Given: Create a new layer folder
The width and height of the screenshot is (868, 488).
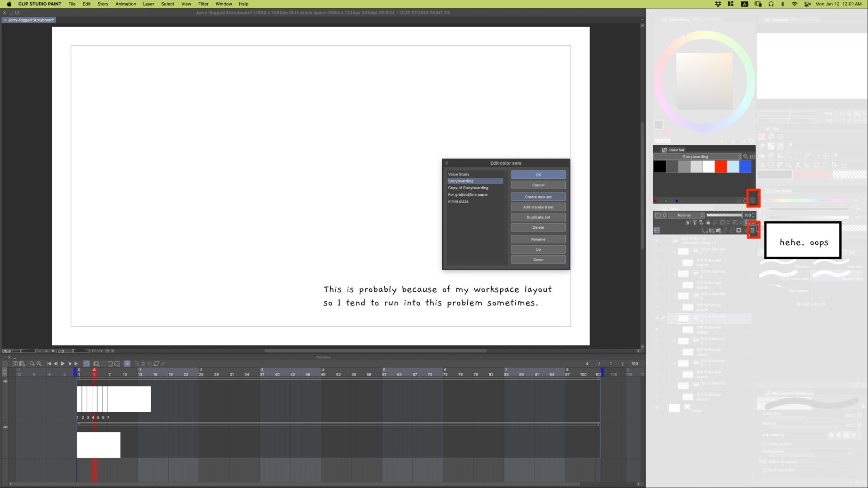Looking at the screenshot, I should point(718,230).
